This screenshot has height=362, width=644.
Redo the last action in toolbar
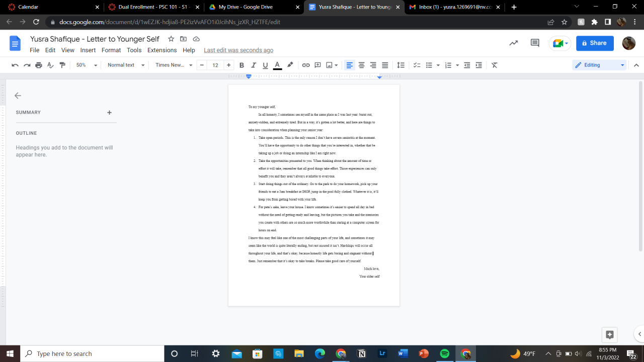coord(27,65)
